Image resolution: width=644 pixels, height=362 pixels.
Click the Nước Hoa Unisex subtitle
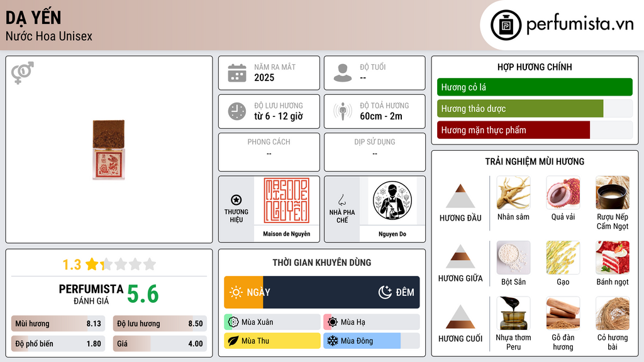point(49,36)
